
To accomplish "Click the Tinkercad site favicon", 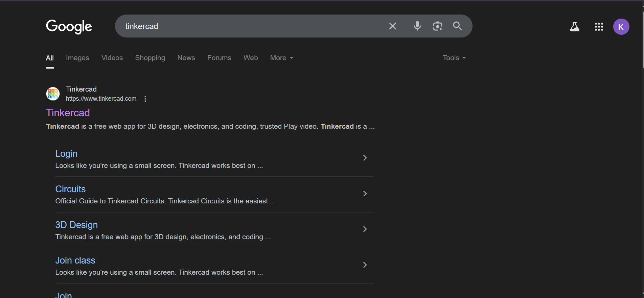I will 53,94.
